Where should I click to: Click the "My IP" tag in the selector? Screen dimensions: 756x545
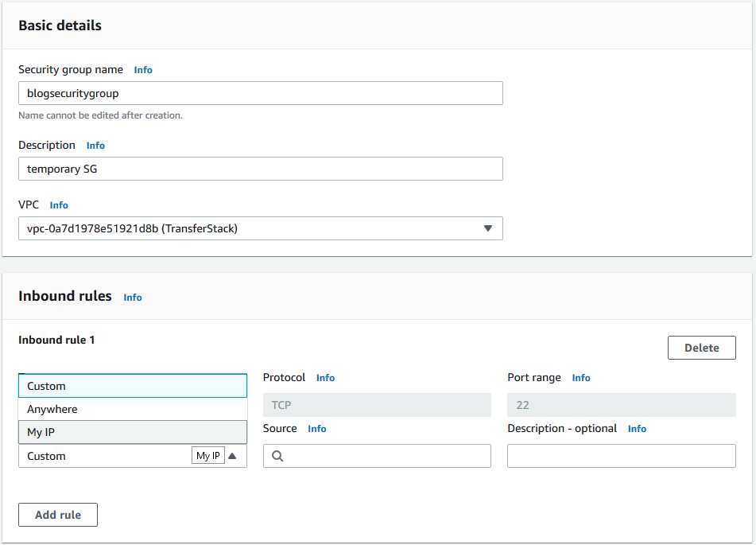click(x=207, y=455)
